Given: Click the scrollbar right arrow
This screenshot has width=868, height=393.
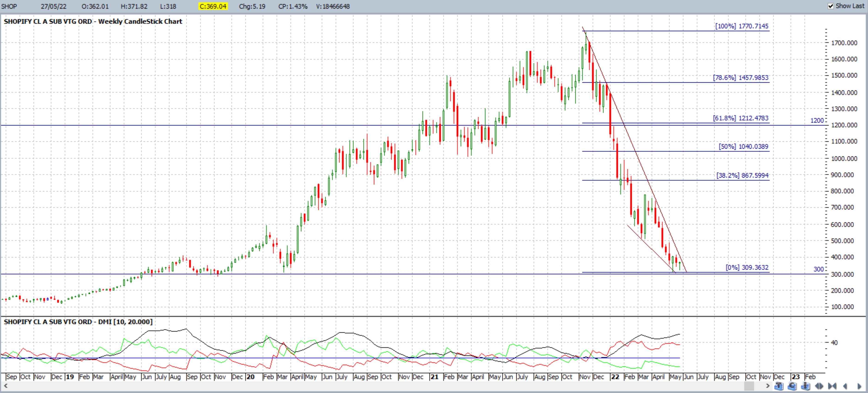Looking at the screenshot, I should tap(768, 386).
